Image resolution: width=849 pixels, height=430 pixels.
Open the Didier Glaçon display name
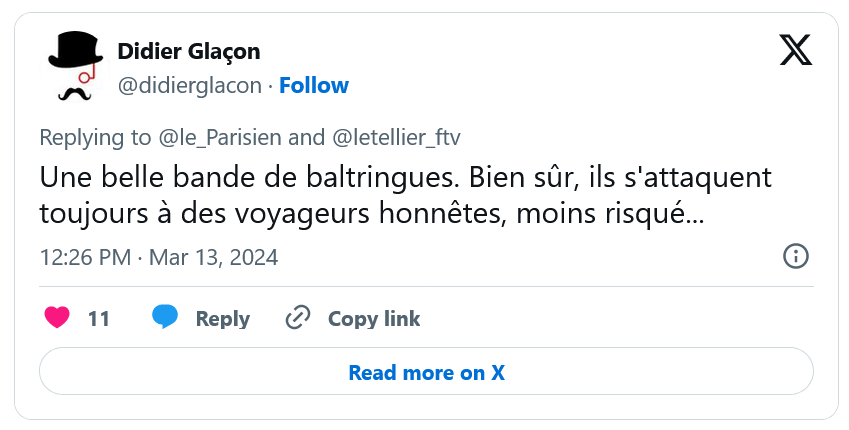coord(189,52)
